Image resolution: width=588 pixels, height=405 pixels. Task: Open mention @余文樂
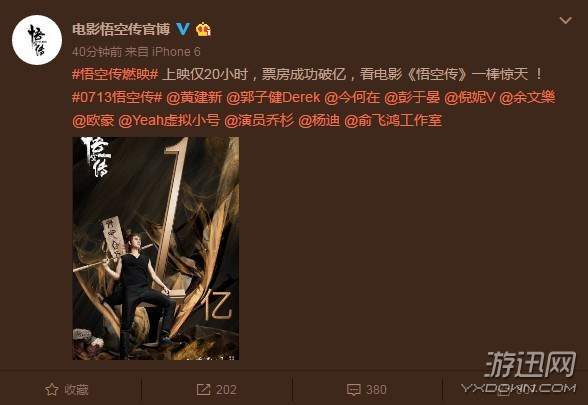coord(527,98)
